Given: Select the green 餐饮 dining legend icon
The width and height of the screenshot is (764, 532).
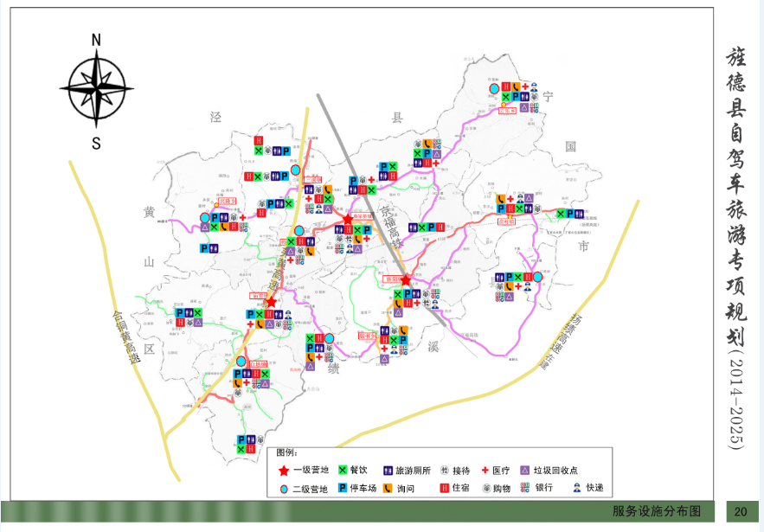Looking at the screenshot, I should [x=343, y=471].
